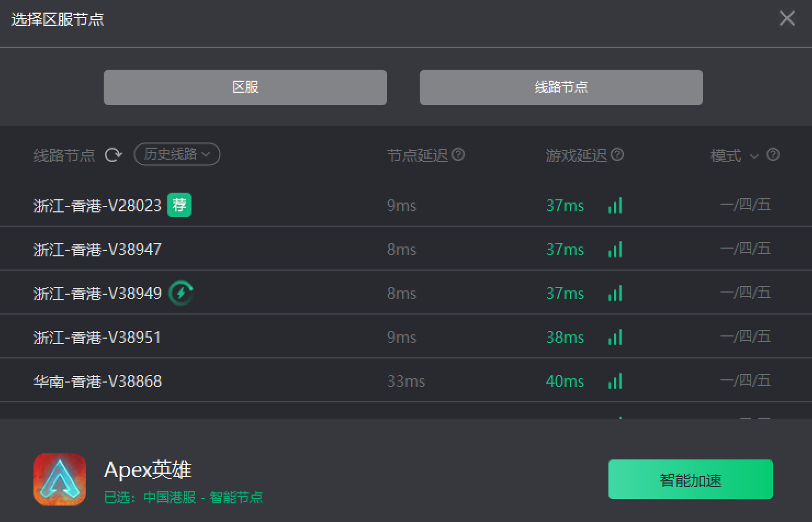Select node 浙江-香港-V28023

[x=98, y=206]
